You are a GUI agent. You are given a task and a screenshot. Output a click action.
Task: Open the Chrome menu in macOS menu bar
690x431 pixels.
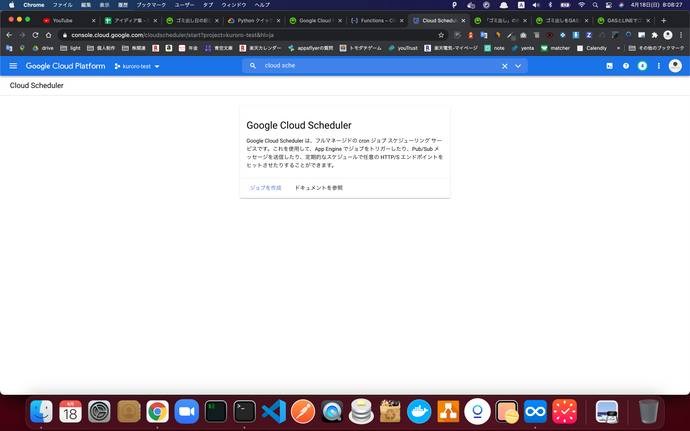click(33, 5)
